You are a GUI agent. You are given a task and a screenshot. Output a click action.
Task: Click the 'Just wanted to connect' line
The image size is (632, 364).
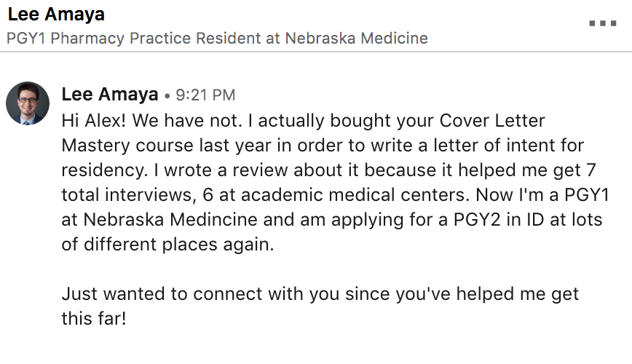click(x=162, y=294)
